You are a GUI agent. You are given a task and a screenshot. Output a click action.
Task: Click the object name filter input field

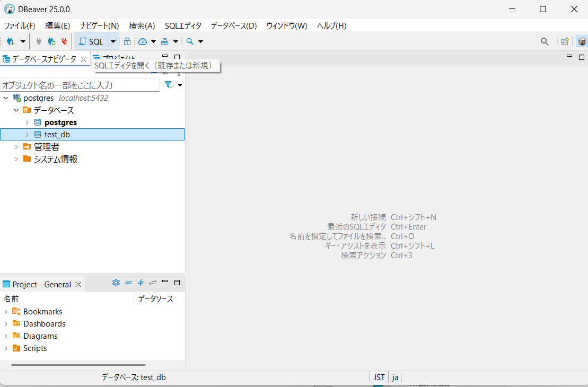(80, 85)
